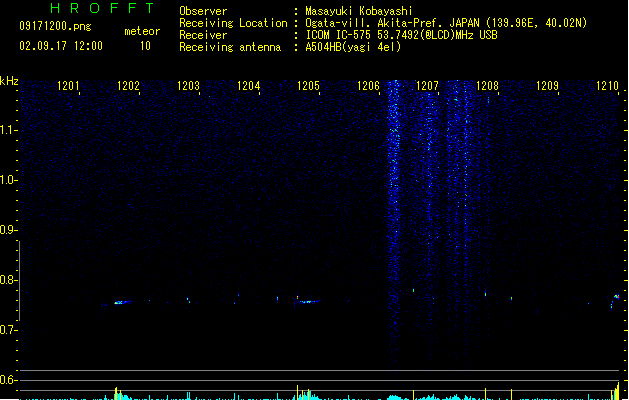Click the meteor label
This screenshot has width=629, height=400.
coord(142,31)
